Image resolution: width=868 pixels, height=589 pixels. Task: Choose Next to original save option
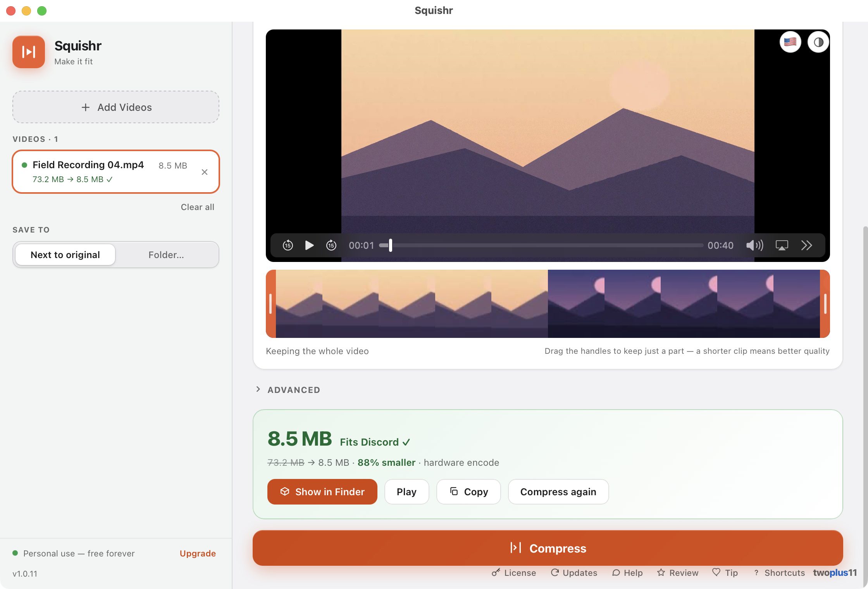(x=65, y=255)
